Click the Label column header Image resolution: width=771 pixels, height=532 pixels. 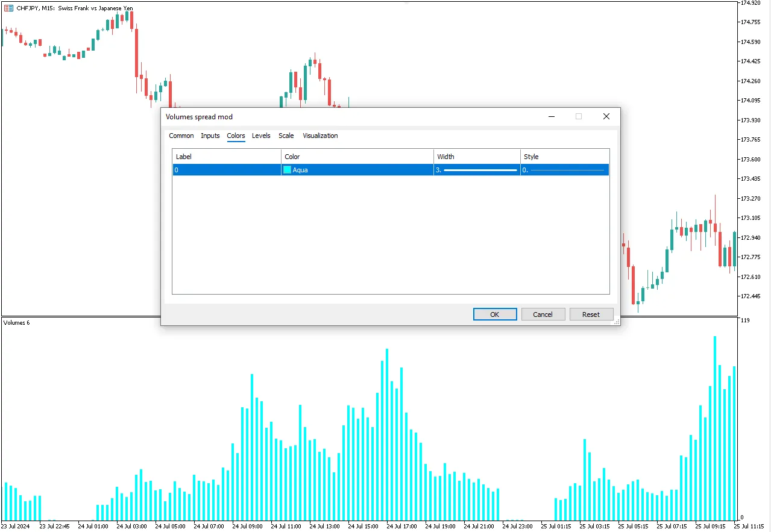(x=227, y=157)
